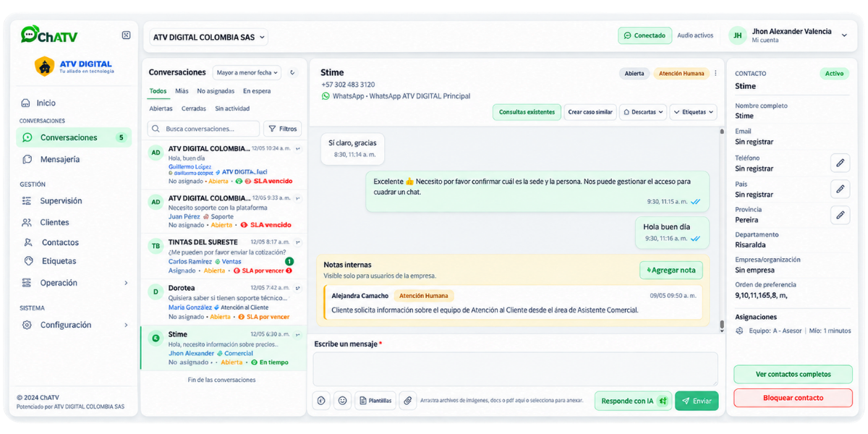Expand Configuración submenu
Viewport: 868px width, 434px height.
pos(74,325)
